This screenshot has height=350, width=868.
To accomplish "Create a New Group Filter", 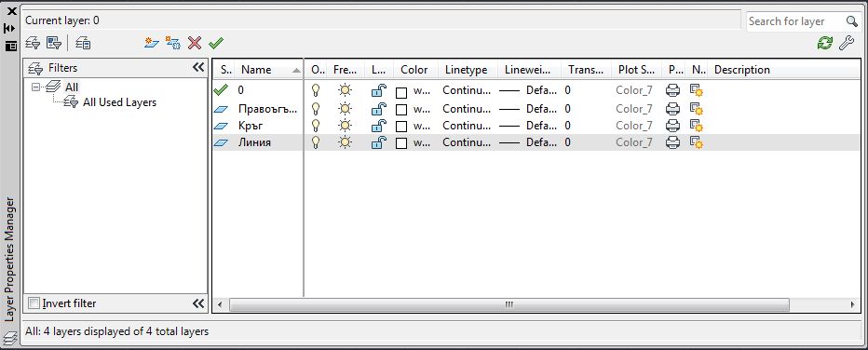I will coord(54,43).
